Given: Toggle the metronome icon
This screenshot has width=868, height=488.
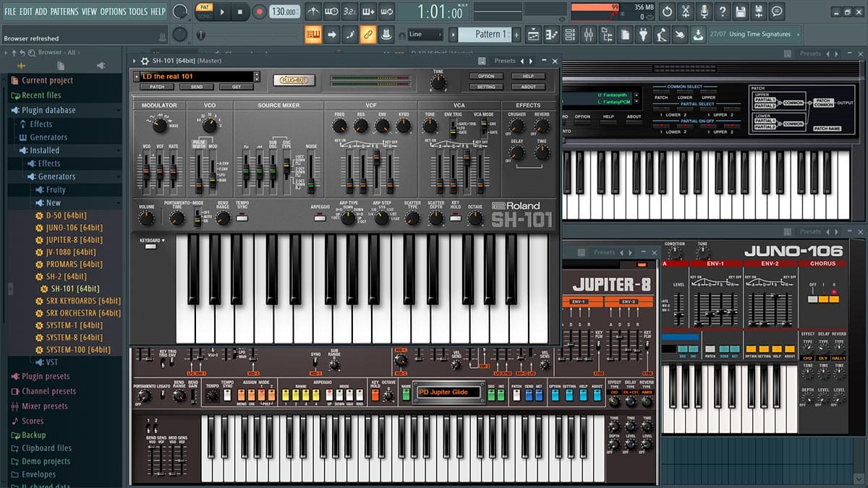Looking at the screenshot, I should (313, 12).
